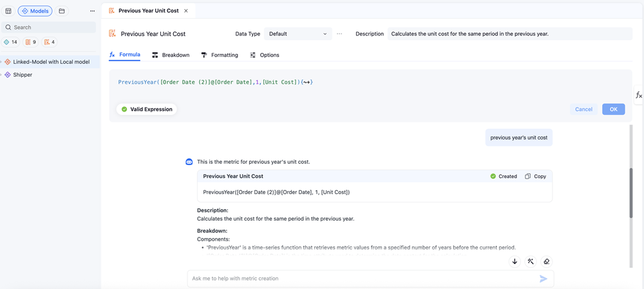Switch to the Formatting tab
Image resolution: width=644 pixels, height=289 pixels.
click(x=220, y=55)
